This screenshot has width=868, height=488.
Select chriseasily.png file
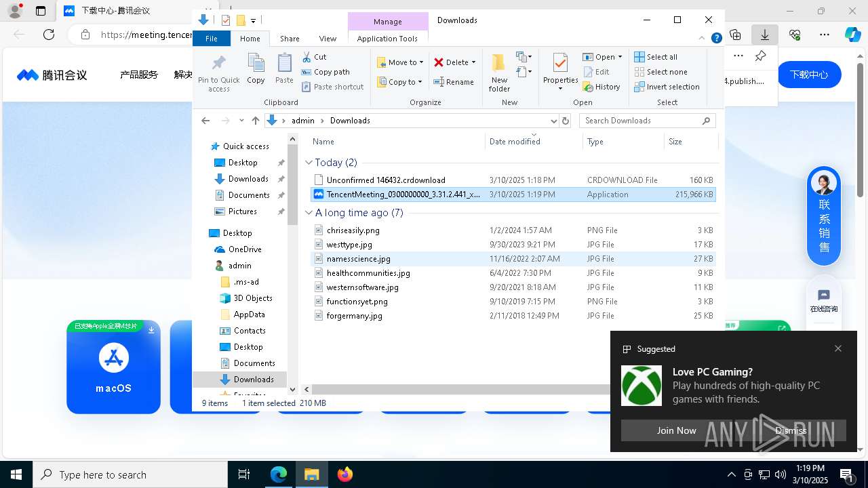click(x=513, y=230)
